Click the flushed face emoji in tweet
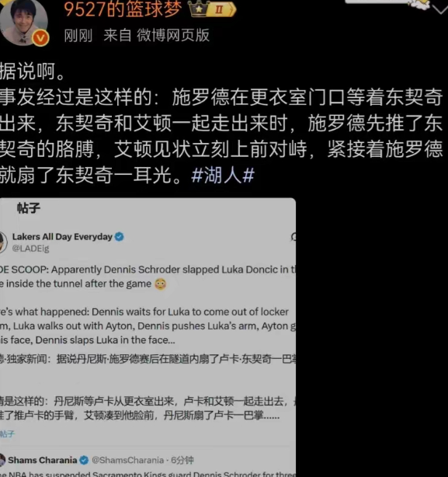This screenshot has height=477, width=448. (161, 284)
